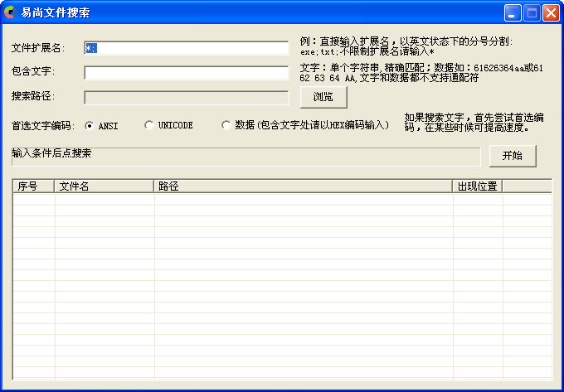Select the 路径 column header

(x=303, y=186)
